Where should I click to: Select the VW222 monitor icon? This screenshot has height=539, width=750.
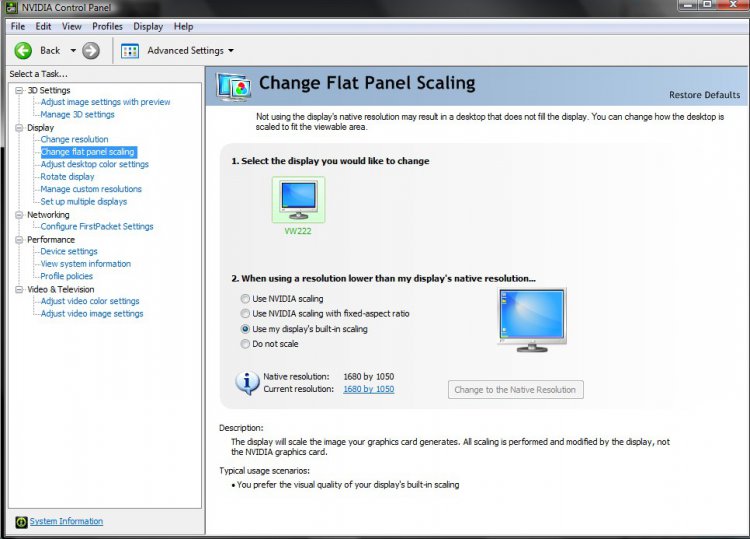pos(298,199)
